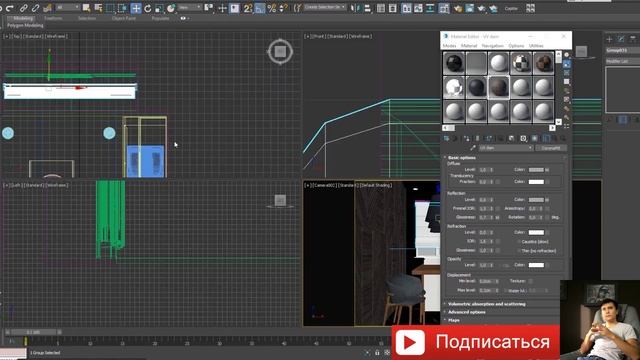Screen dimensions: 640x360
Task: Click the Polygon Modeling panel label
Action: (x=25, y=25)
